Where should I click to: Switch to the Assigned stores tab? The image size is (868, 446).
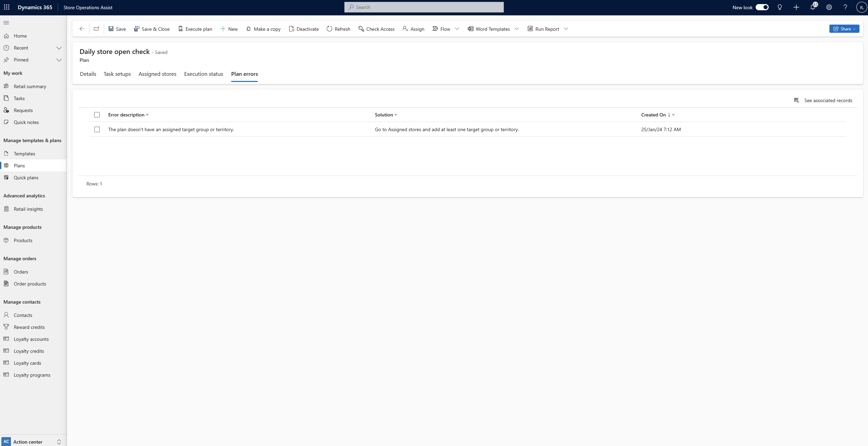157,74
